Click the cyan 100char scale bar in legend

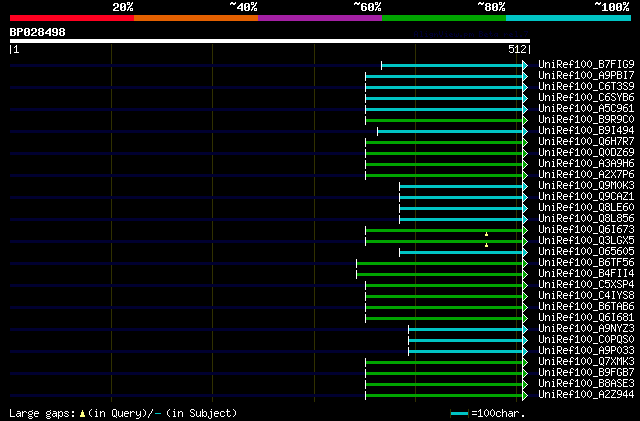(459, 414)
